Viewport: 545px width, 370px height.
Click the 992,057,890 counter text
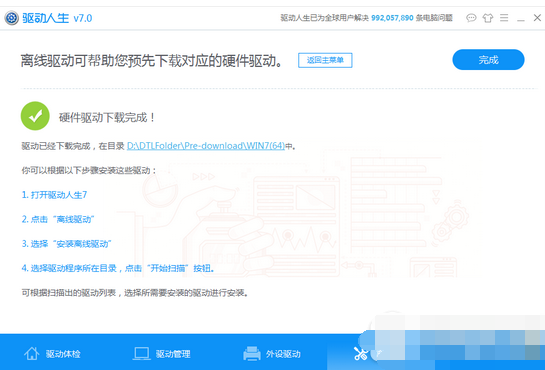coord(392,18)
